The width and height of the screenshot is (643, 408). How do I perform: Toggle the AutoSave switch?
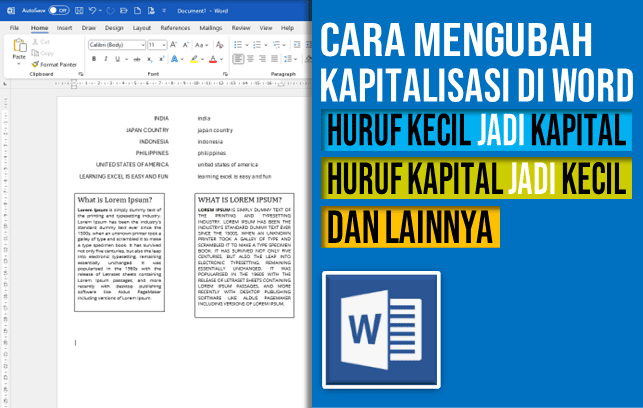[59, 10]
